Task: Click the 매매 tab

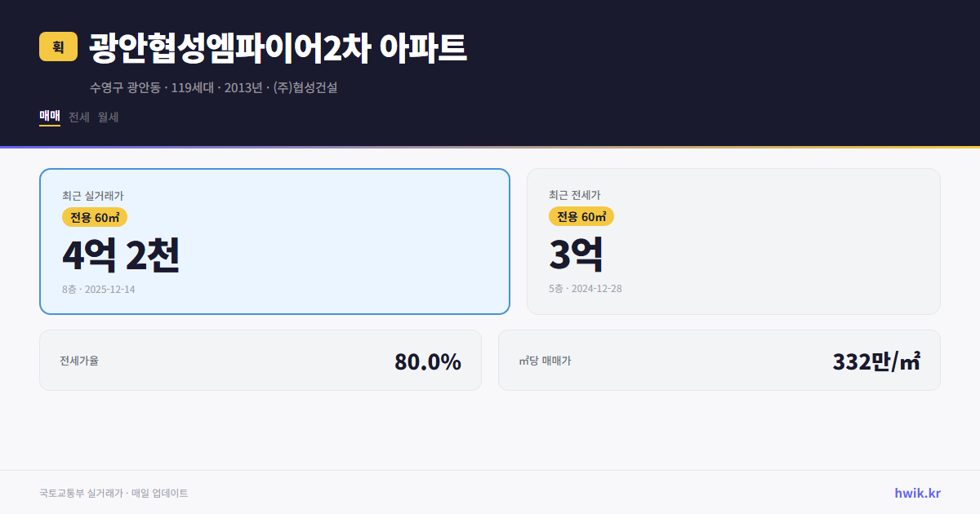Action: (48, 117)
